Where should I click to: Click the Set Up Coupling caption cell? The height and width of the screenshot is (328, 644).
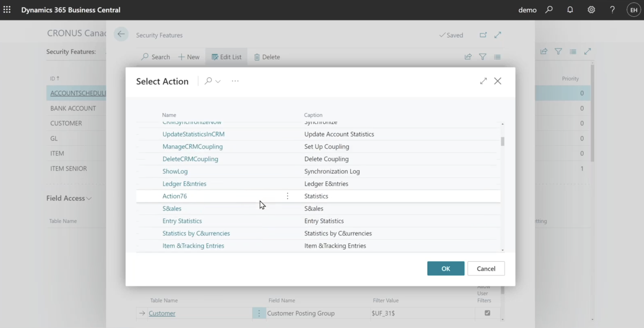coord(327,146)
